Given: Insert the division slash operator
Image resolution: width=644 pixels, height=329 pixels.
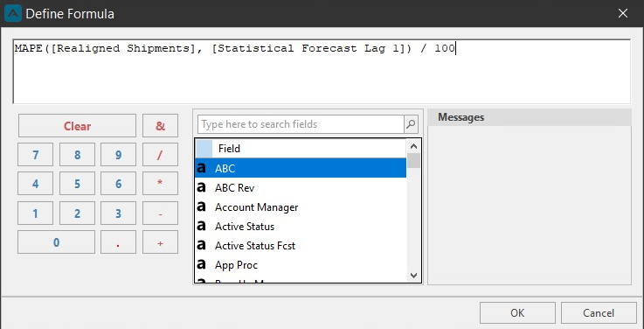Looking at the screenshot, I should [160, 155].
